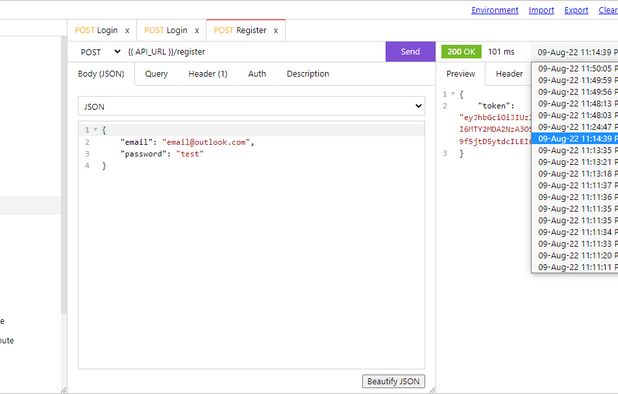Screen dimensions: 618x394
Task: Open the Body (JSON) tab
Action: coord(101,74)
